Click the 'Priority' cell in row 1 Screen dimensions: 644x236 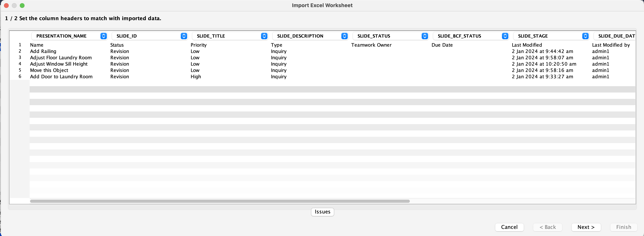[x=199, y=45]
